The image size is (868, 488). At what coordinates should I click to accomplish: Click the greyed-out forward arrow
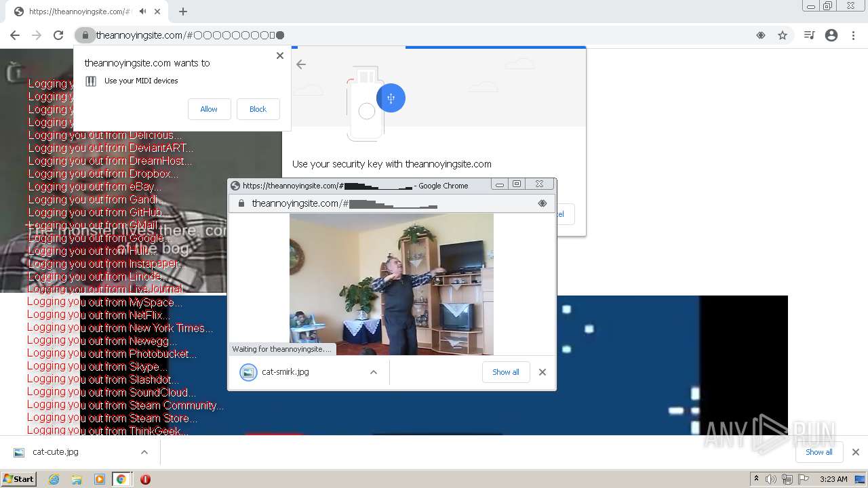(x=37, y=35)
